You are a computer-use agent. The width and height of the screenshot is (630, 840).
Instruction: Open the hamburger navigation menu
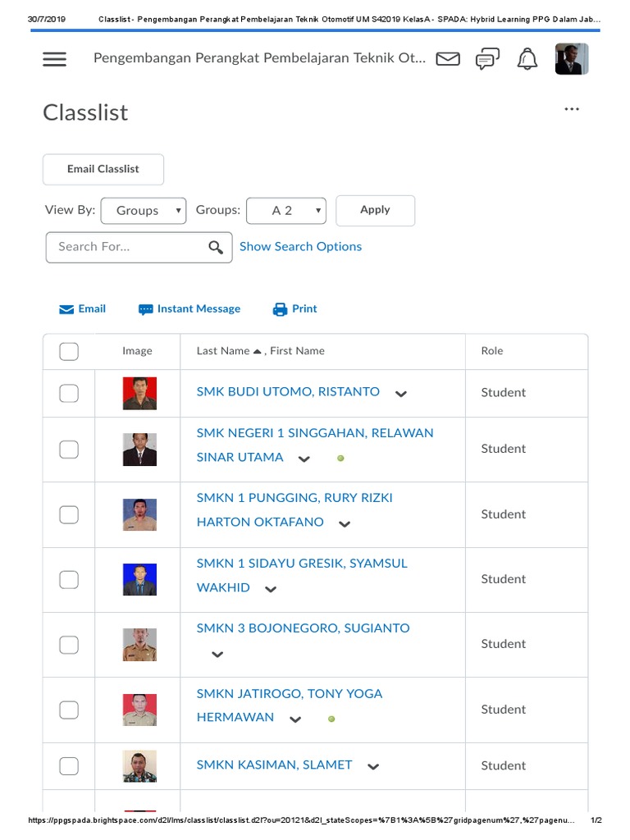[x=54, y=59]
